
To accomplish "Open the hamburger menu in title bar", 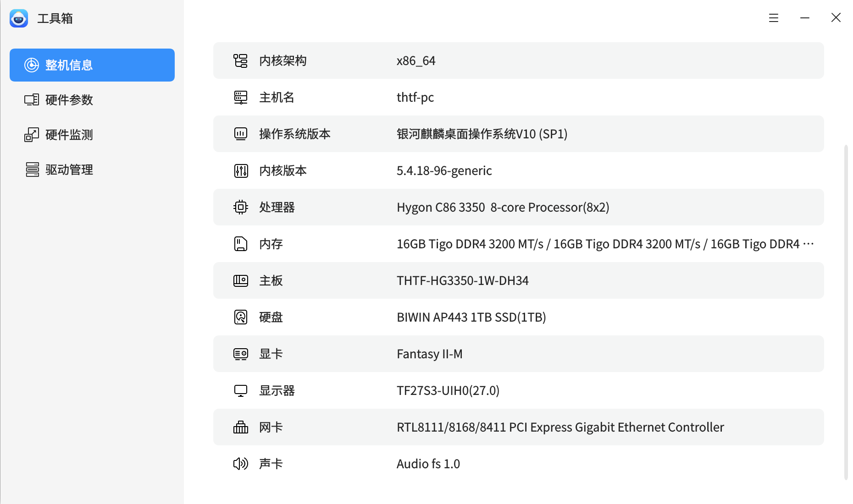I will [773, 18].
